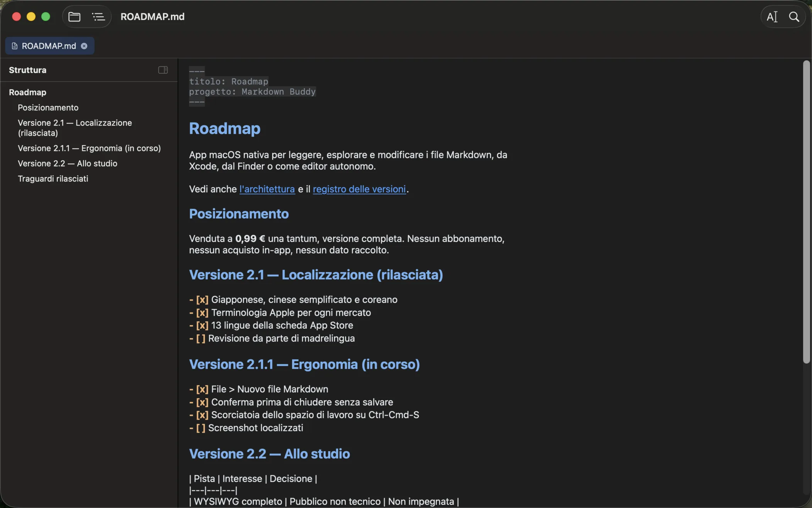
Task: Check the Revisione da parte di madrelingua box
Action: (201, 338)
